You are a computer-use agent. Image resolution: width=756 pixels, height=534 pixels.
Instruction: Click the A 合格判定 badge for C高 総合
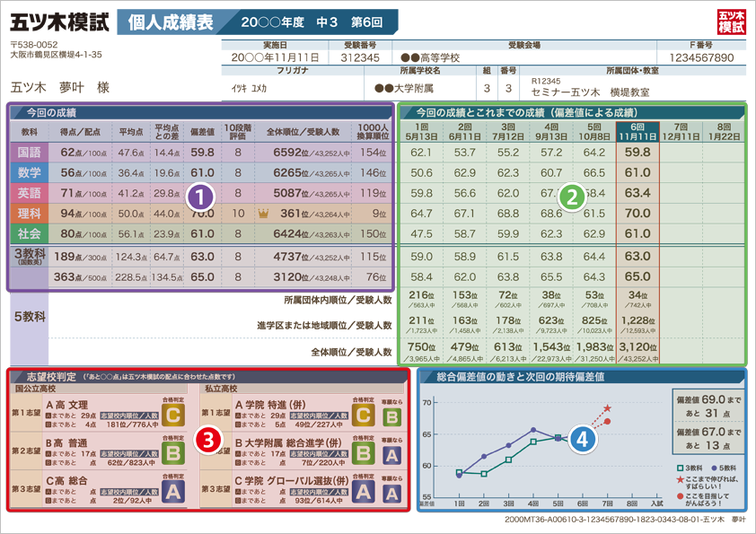pyautogui.click(x=172, y=491)
